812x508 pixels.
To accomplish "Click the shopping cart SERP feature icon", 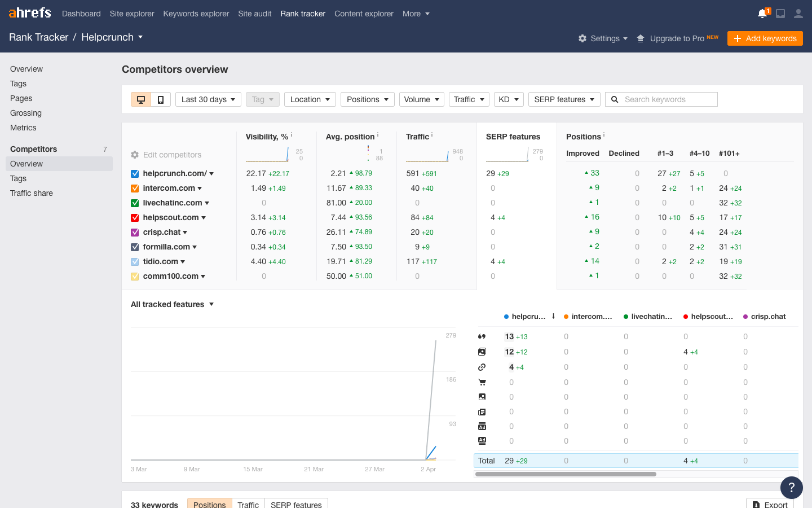I will pyautogui.click(x=482, y=382).
